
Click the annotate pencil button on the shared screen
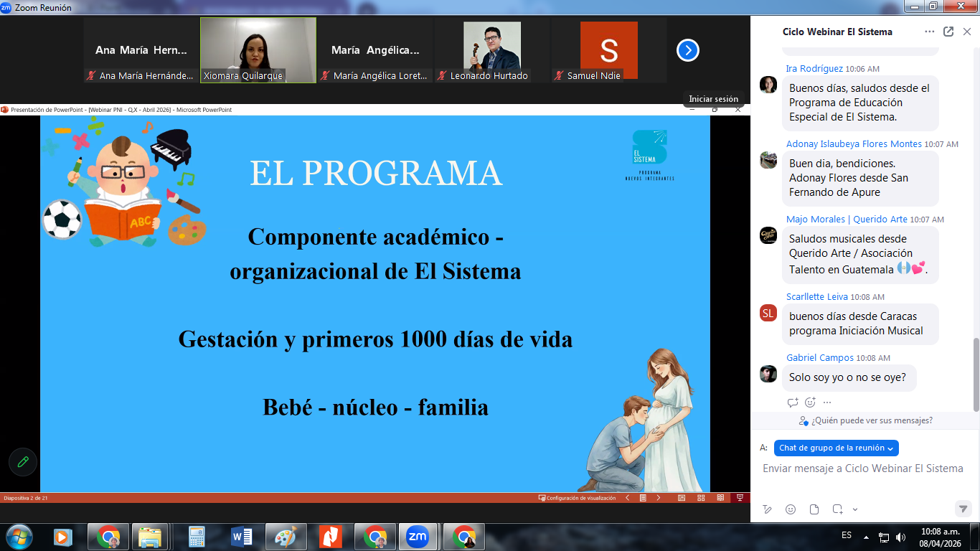click(23, 461)
